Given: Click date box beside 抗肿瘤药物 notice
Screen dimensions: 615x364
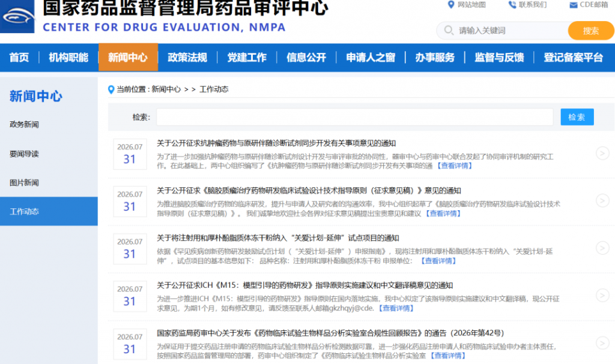Looking at the screenshot, I should point(130,154).
